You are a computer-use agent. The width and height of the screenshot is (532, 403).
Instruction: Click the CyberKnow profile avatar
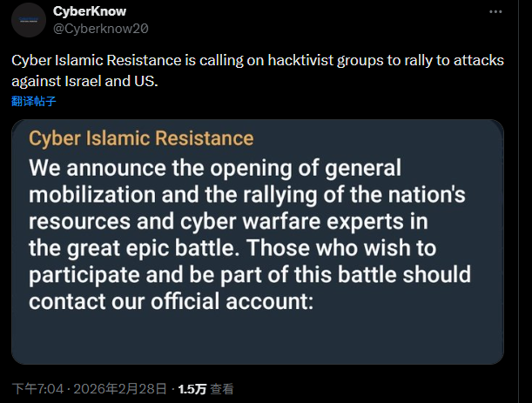pos(31,20)
